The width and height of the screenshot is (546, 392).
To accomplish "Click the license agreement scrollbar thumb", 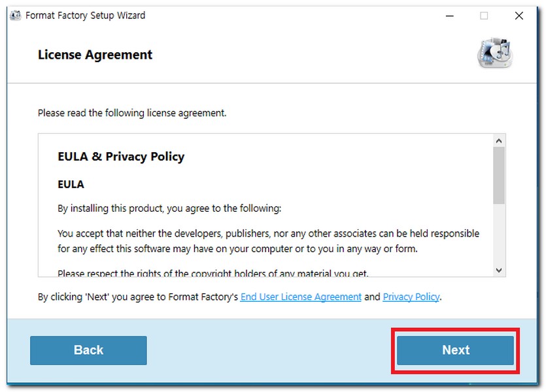I will click(499, 175).
